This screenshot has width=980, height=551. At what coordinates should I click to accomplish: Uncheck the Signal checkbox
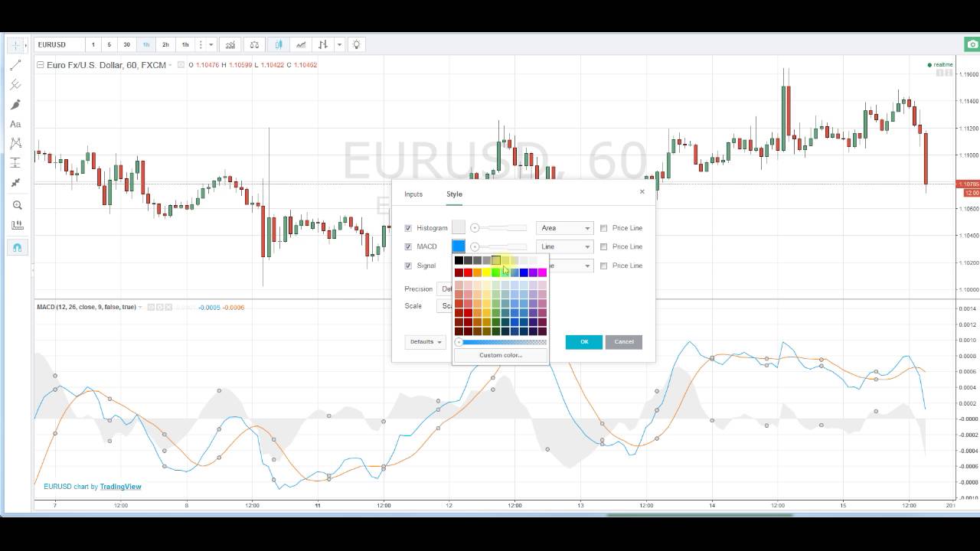pos(408,266)
